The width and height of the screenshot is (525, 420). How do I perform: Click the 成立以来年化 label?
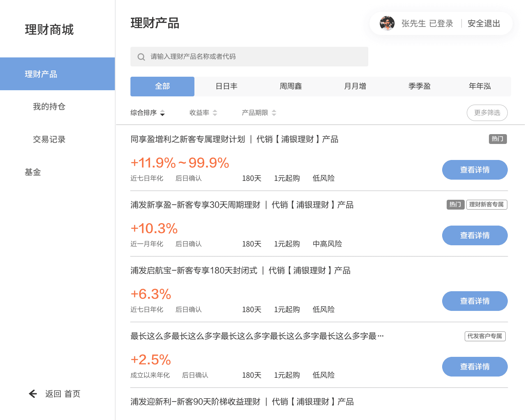tap(150, 375)
